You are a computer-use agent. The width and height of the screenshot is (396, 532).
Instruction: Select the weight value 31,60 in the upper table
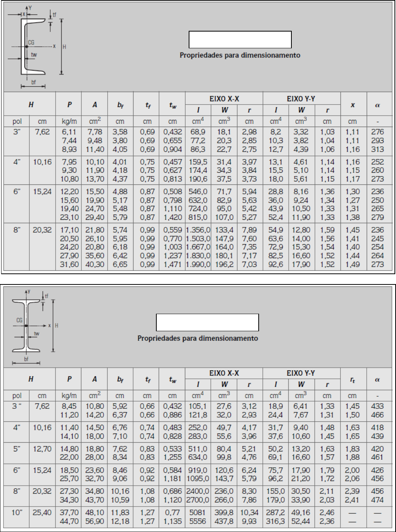[x=69, y=264]
